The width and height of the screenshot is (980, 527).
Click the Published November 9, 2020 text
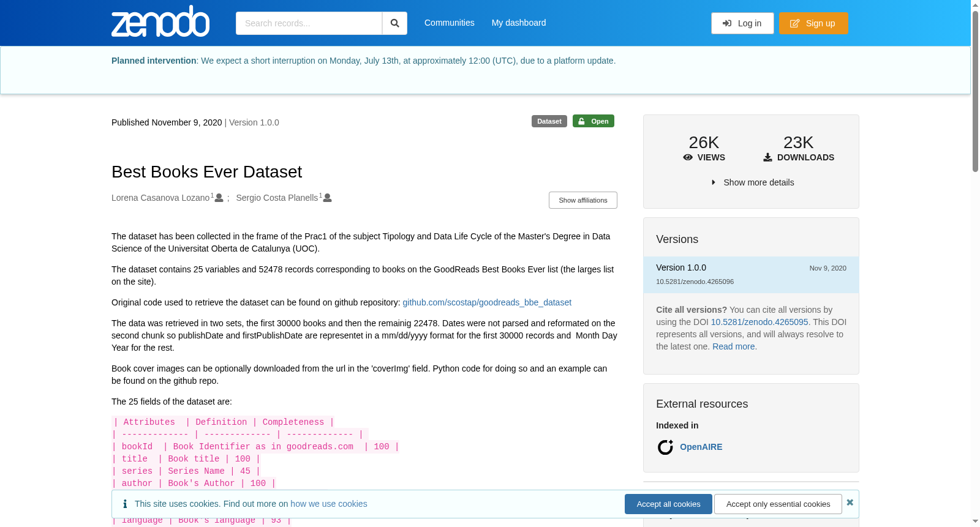[x=167, y=122]
